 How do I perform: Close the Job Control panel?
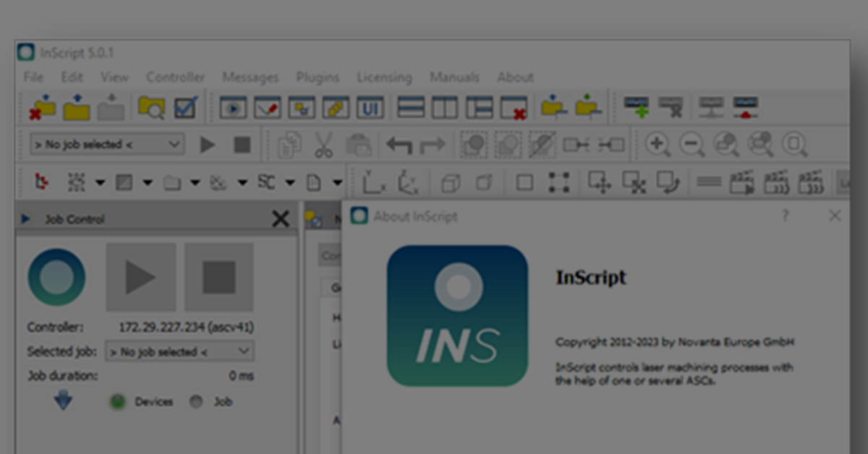(280, 219)
